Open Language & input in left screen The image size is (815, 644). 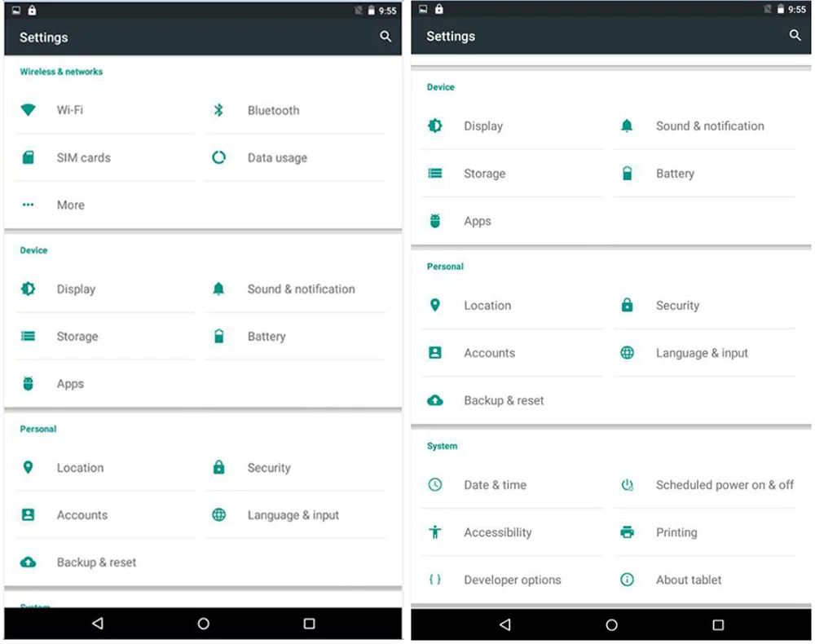[293, 515]
